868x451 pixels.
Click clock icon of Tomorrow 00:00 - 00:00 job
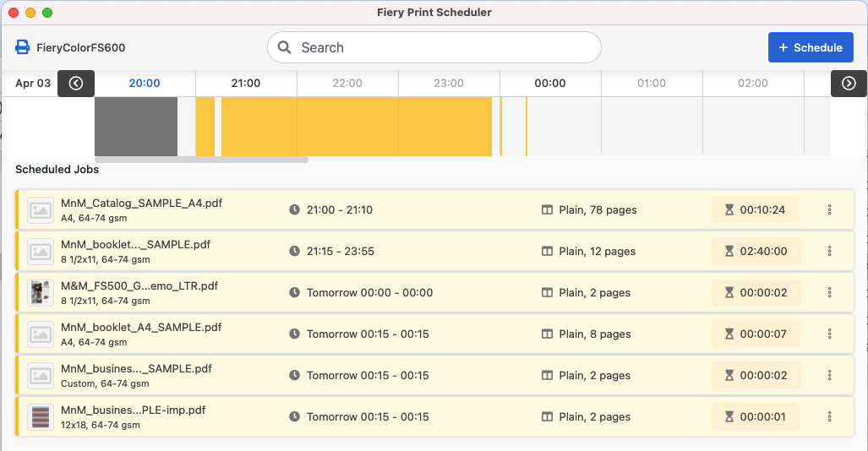click(294, 292)
